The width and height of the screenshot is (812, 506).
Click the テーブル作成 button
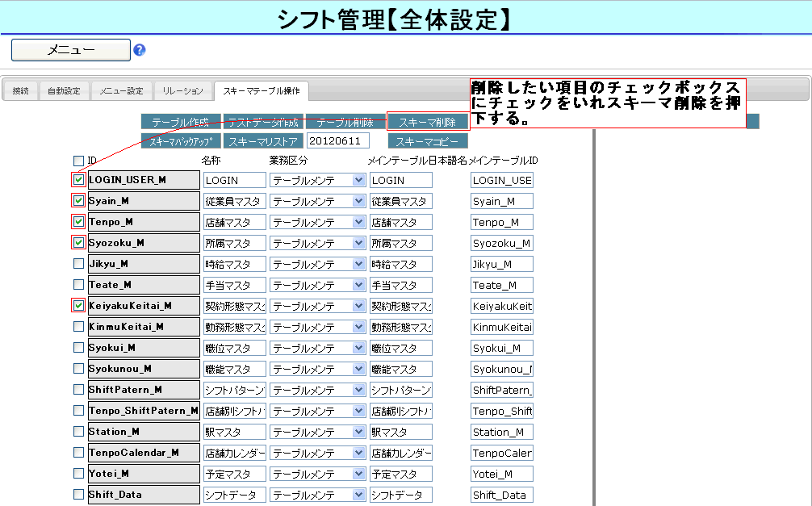tap(180, 123)
